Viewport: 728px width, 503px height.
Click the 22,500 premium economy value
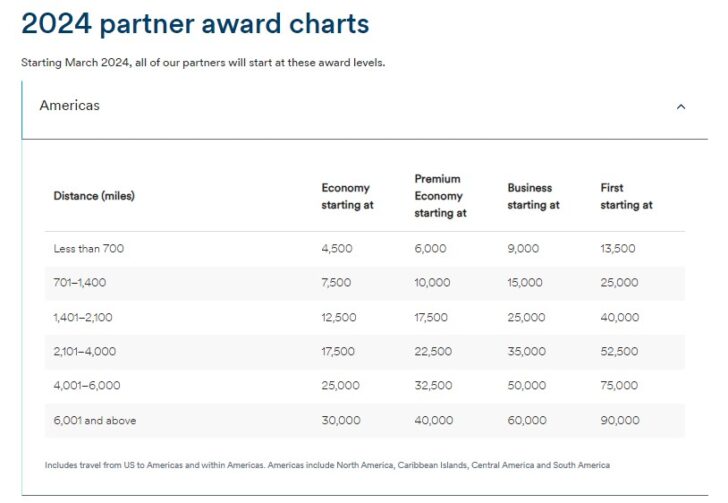[x=433, y=351]
